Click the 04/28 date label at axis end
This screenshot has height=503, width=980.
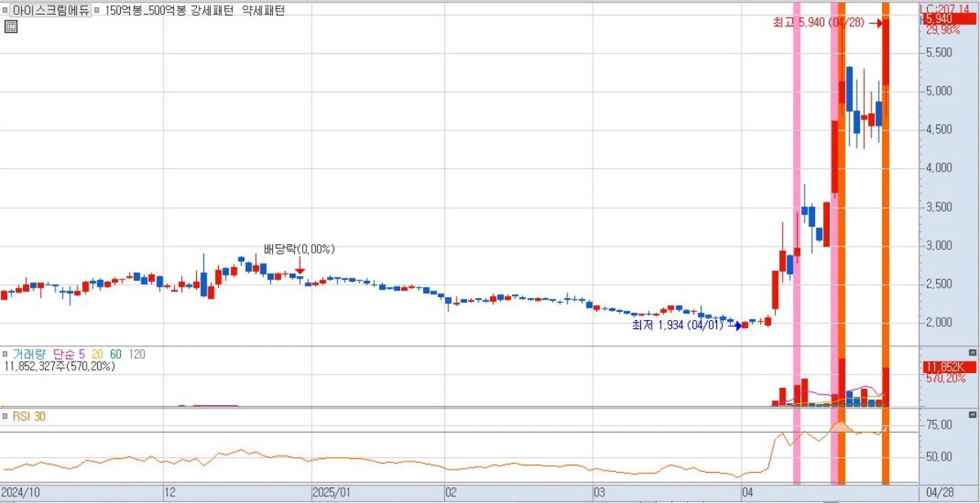[x=940, y=493]
